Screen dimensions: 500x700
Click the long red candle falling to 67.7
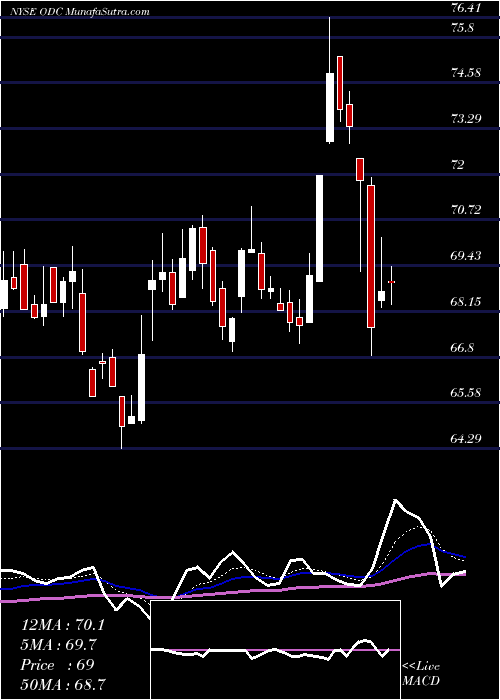[x=371, y=256]
